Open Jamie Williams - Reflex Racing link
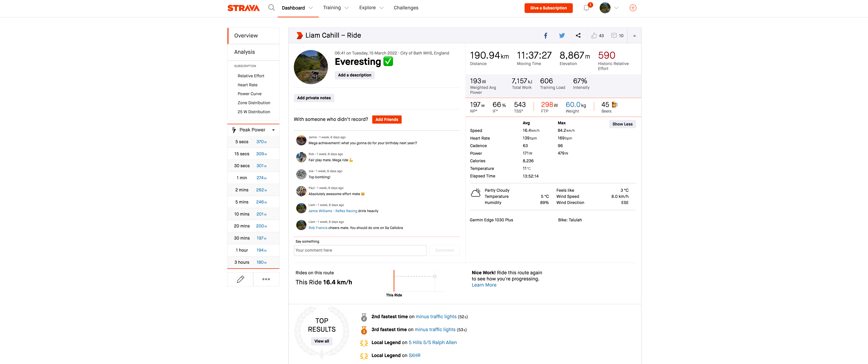 pyautogui.click(x=333, y=211)
